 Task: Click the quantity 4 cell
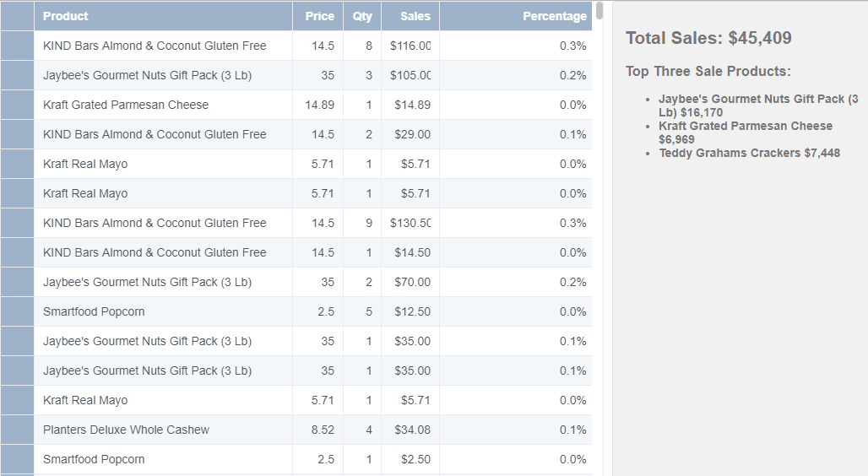[362, 430]
